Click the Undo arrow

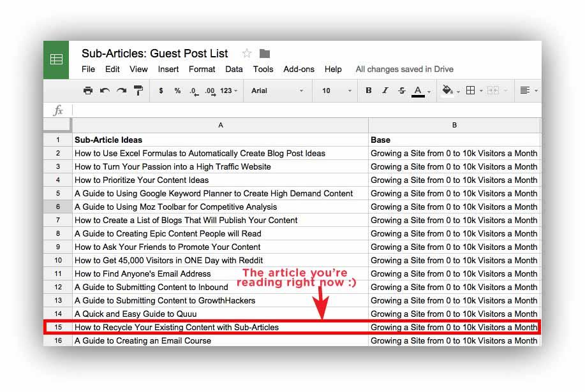(105, 91)
